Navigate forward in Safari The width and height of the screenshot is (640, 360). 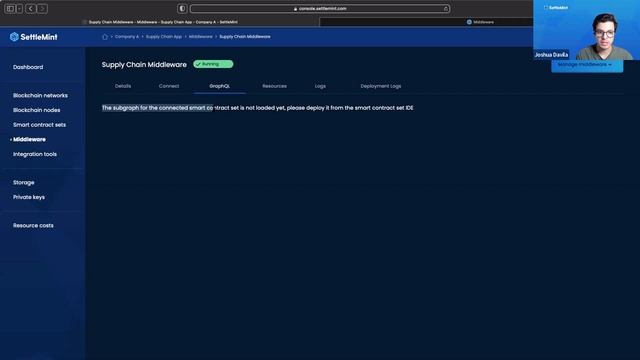point(42,9)
